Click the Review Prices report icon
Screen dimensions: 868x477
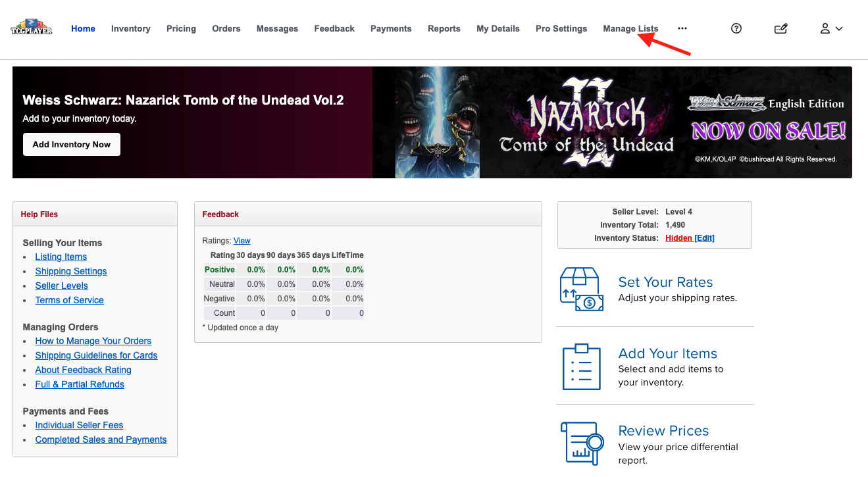pyautogui.click(x=582, y=444)
